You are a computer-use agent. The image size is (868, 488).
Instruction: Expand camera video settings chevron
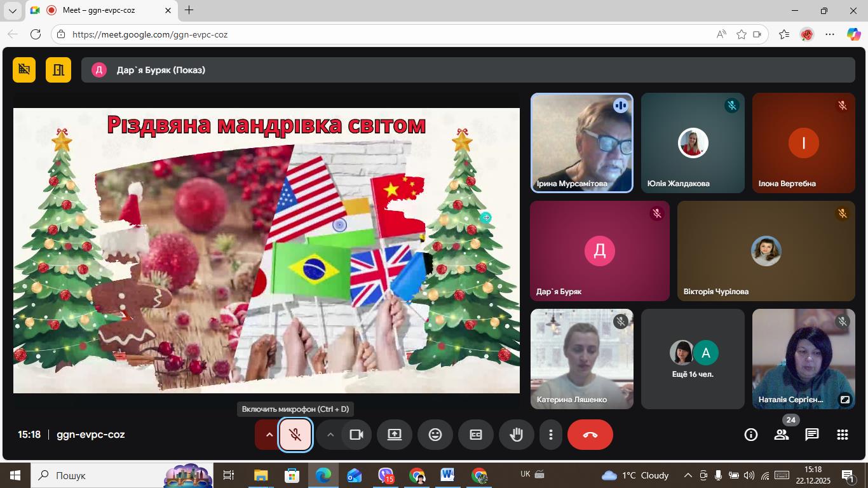[330, 435]
